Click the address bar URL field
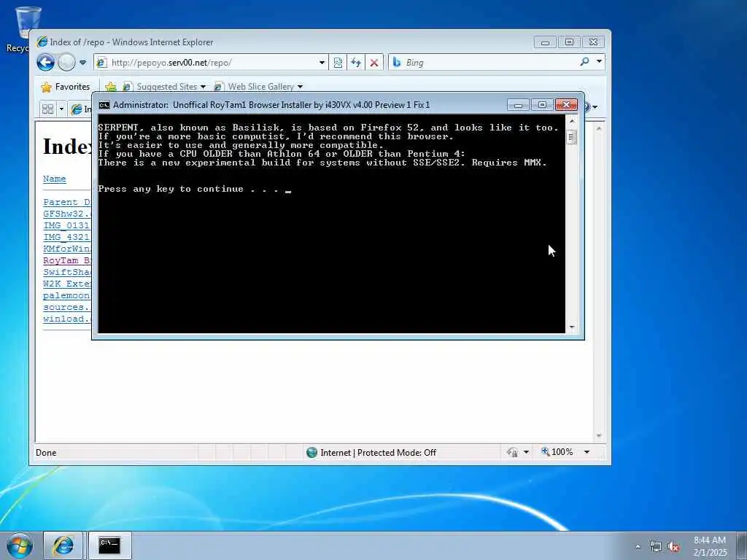Viewport: 747px width, 560px height. 206,63
